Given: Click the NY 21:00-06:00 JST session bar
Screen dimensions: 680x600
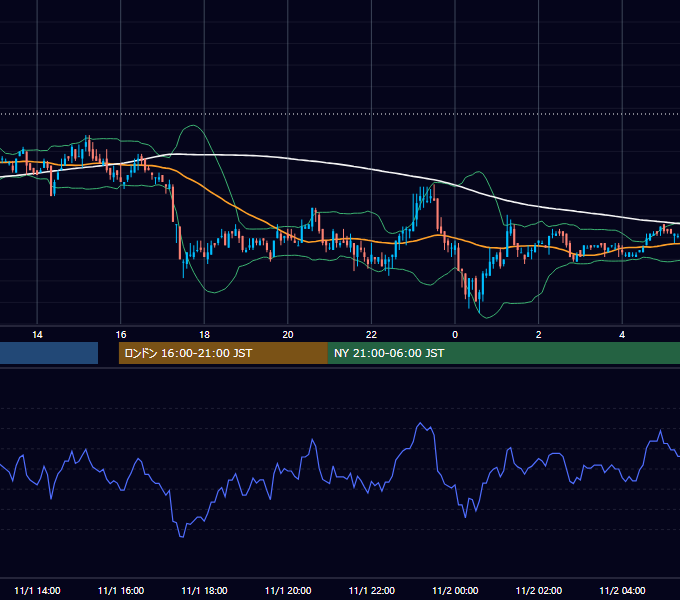Looking at the screenshot, I should click(x=504, y=353).
